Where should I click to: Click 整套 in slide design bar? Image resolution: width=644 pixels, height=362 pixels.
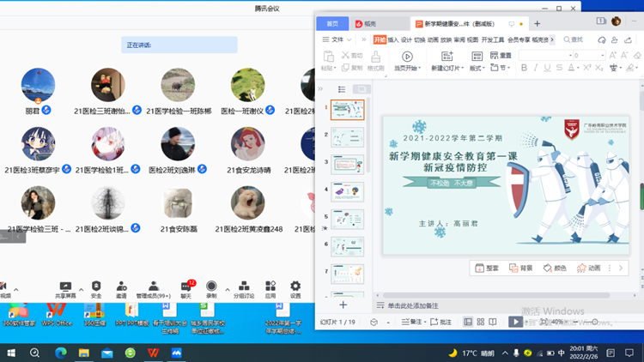coord(487,268)
